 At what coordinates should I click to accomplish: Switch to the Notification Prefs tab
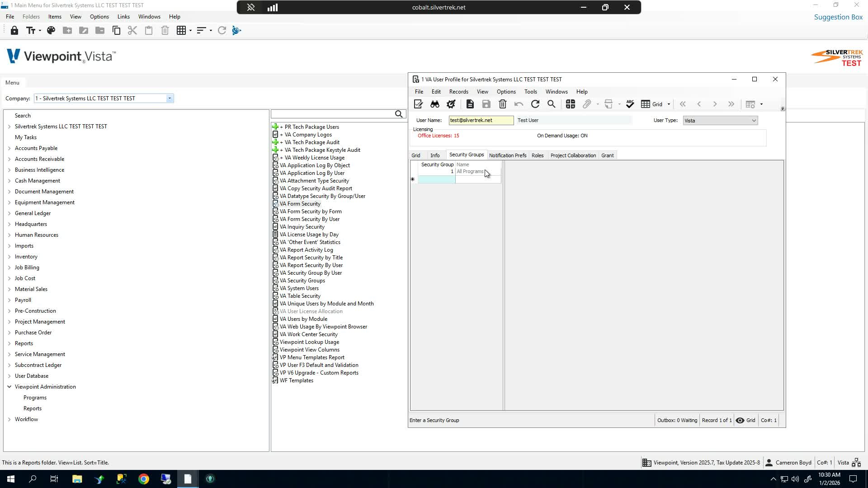pyautogui.click(x=508, y=155)
